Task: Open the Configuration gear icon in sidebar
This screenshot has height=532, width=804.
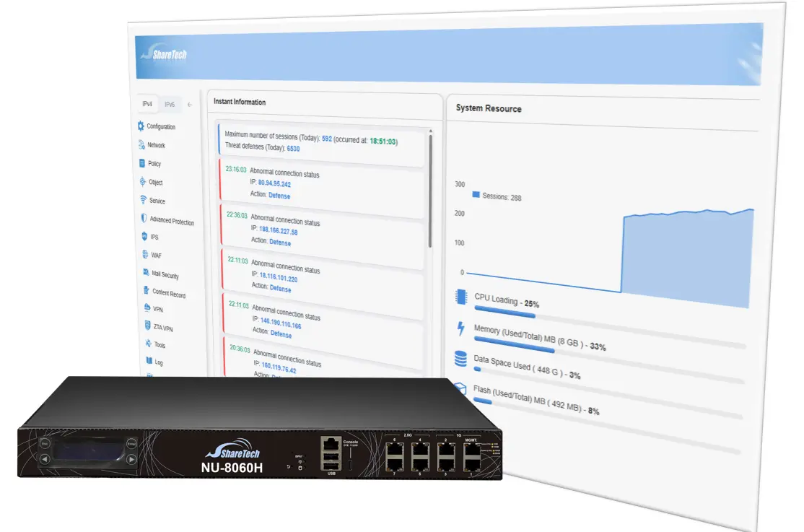Action: click(141, 126)
